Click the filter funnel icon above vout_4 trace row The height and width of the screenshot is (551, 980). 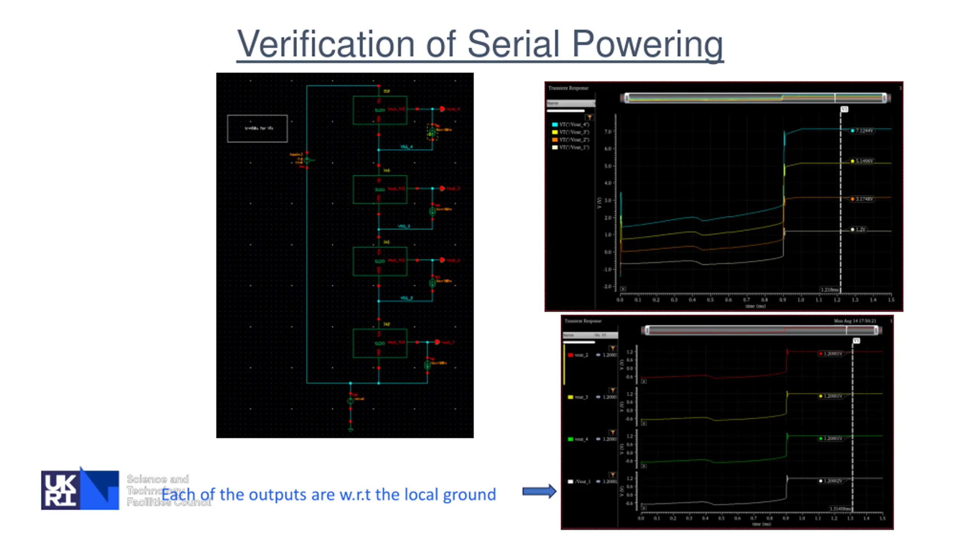612,432
